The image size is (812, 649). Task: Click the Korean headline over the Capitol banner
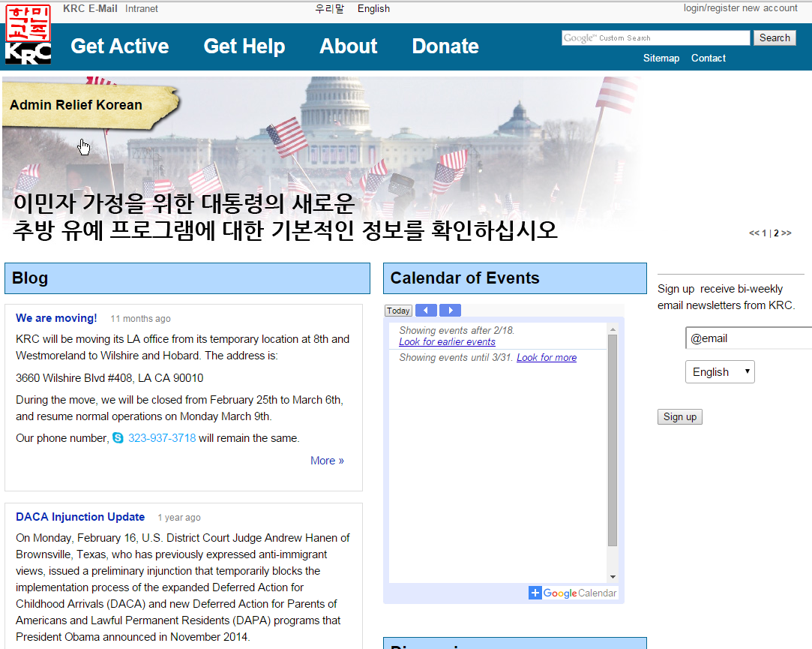pyautogui.click(x=285, y=217)
